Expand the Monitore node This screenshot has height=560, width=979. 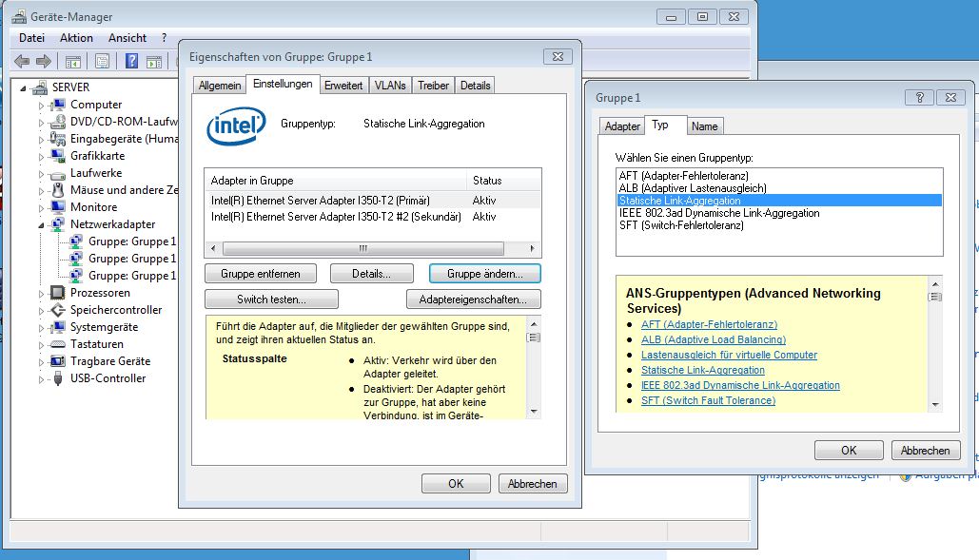42,208
